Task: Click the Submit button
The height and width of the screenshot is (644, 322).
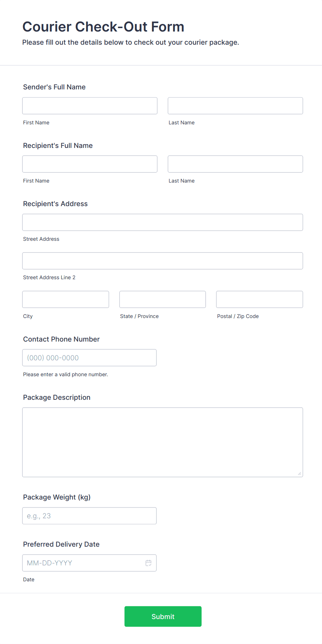Action: (x=163, y=616)
